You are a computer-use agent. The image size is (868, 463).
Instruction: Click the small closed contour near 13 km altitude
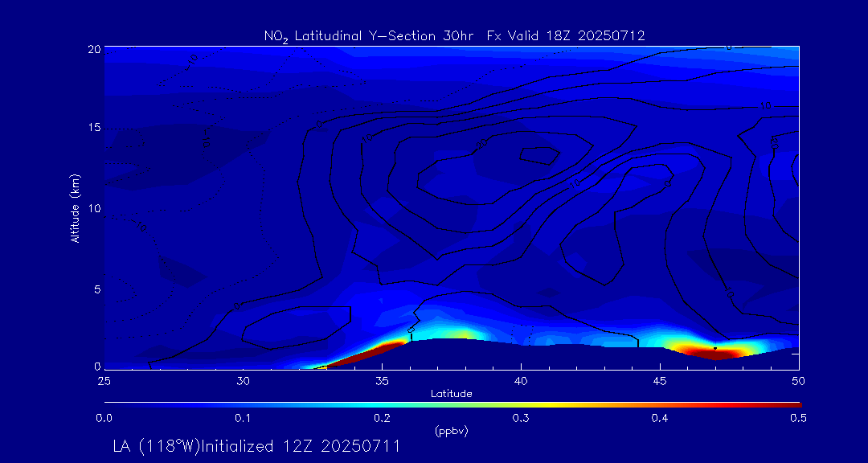pos(538,156)
